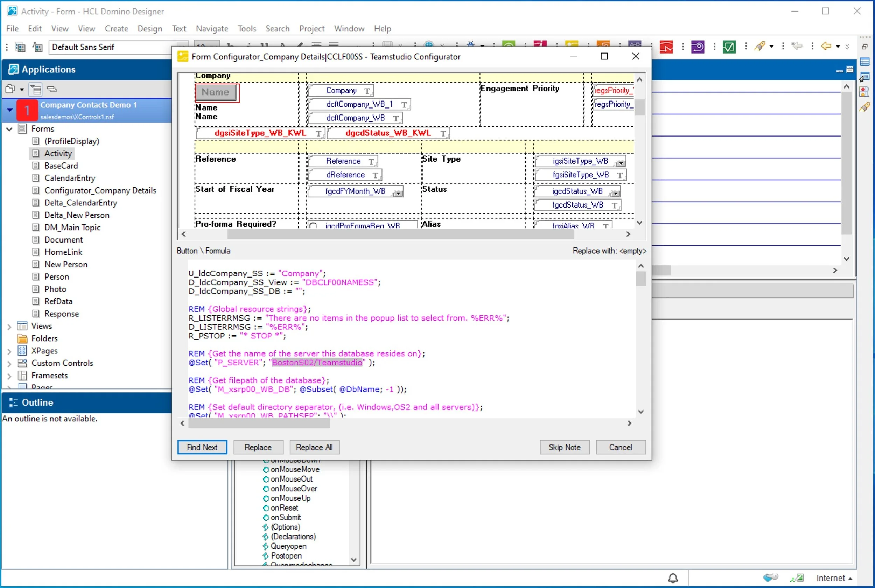Image resolution: width=875 pixels, height=588 pixels.
Task: Click open application icon in Applications panel
Action: coord(10,89)
